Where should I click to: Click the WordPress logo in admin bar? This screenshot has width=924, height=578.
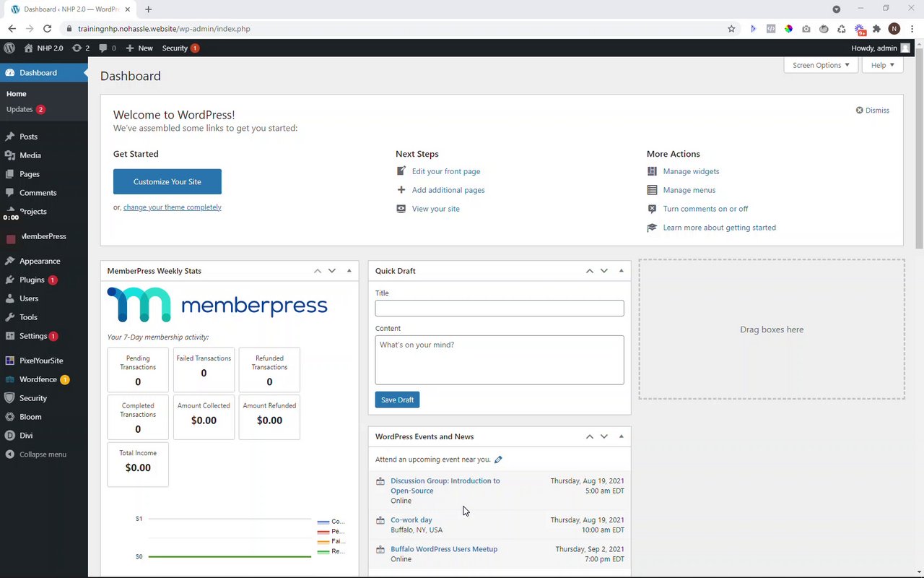[9, 48]
